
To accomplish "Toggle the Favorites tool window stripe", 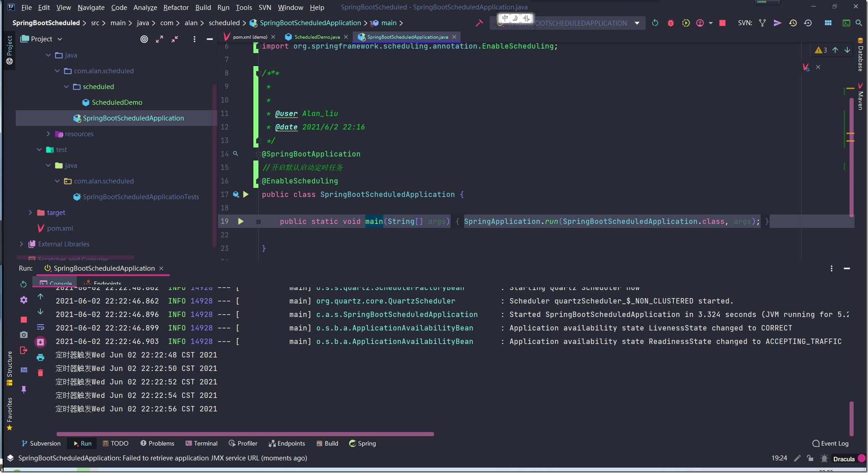I will 9,414.
